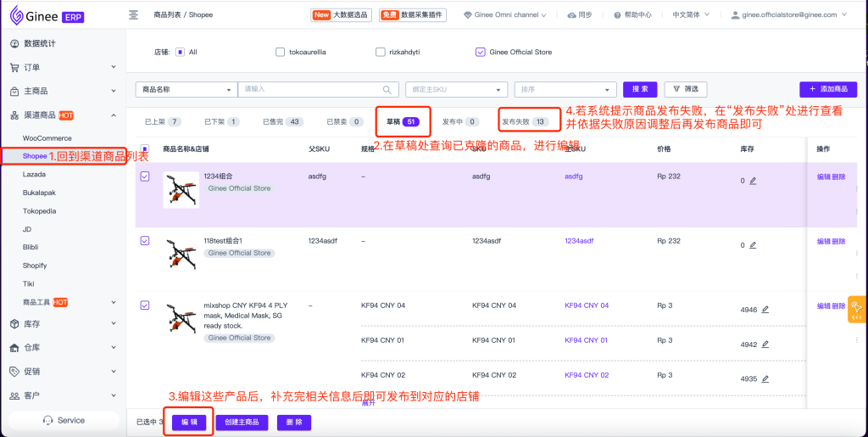This screenshot has height=437, width=868.
Task: Click the 数据统计 dashboard icon
Action: [15, 43]
